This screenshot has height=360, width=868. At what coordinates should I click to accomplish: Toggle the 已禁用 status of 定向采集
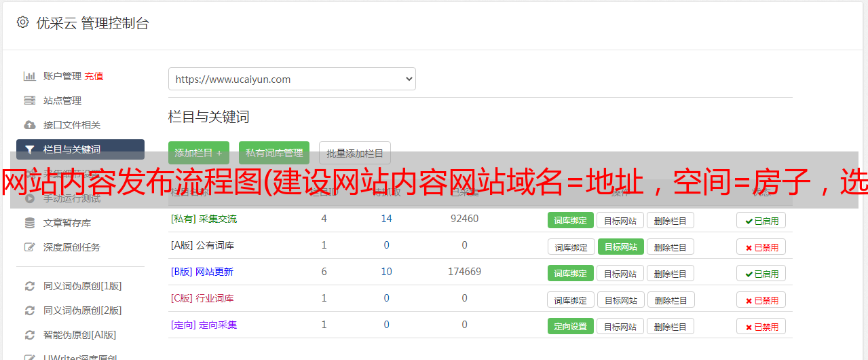click(x=761, y=326)
